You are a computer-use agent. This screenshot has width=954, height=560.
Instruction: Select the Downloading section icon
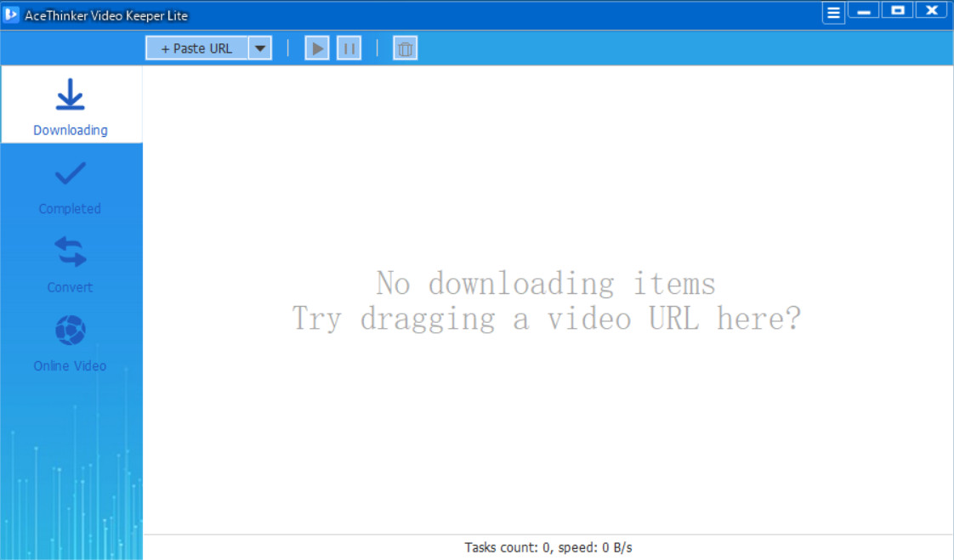(70, 96)
